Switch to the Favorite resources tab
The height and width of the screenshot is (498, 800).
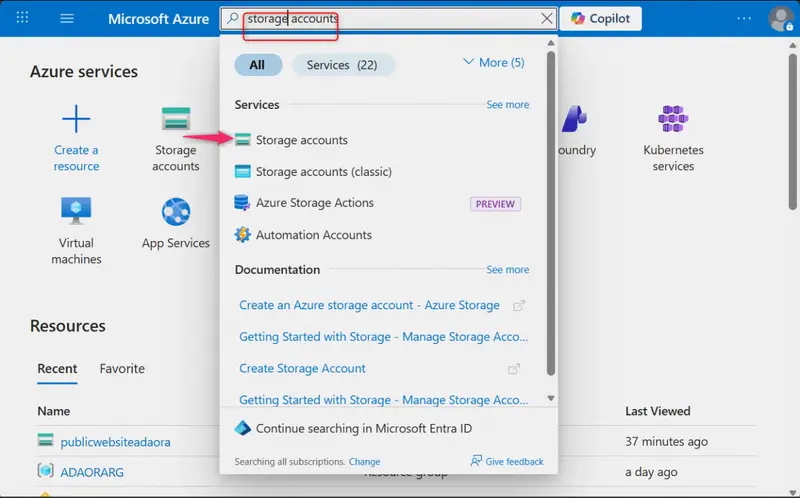click(x=122, y=368)
